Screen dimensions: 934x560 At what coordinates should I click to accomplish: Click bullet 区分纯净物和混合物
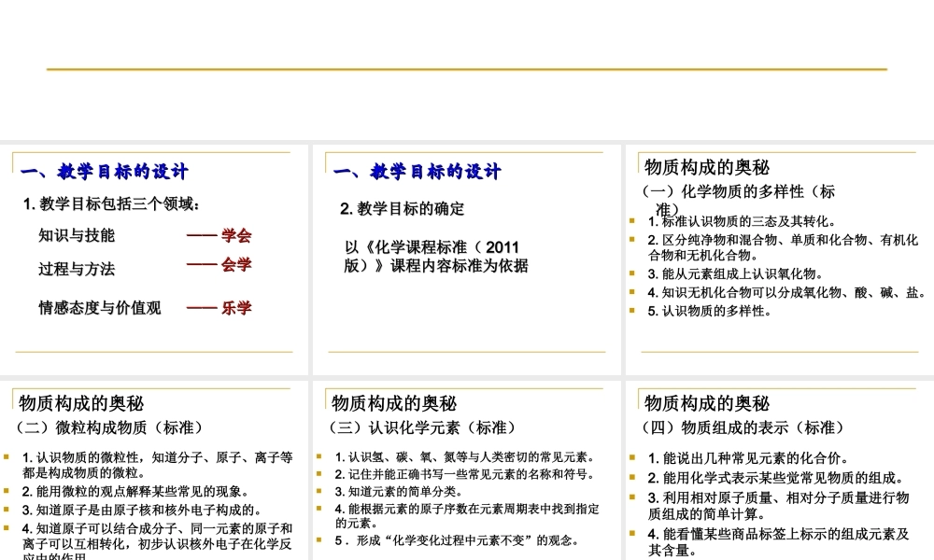pos(783,247)
